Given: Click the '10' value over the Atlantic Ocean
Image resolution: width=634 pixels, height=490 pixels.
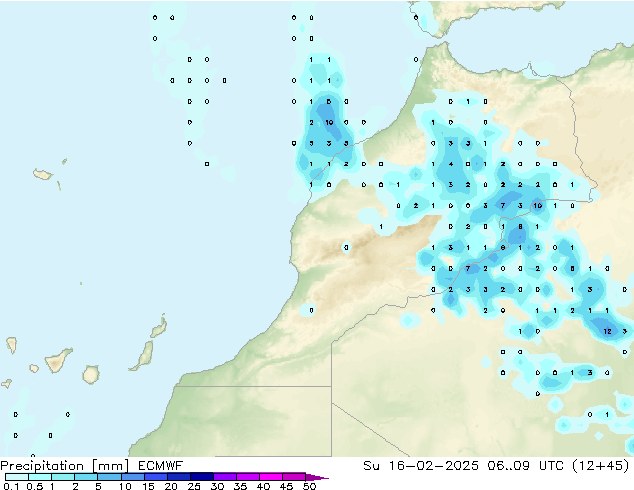Looking at the screenshot, I should (x=329, y=122).
